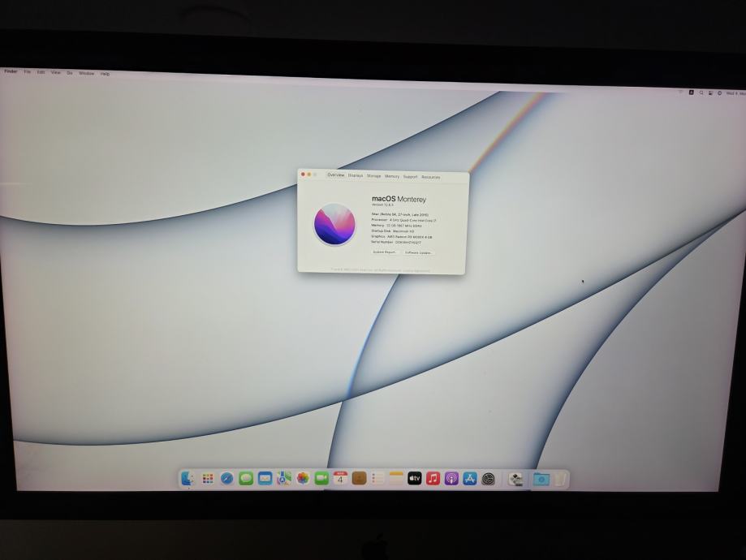Screen dimensions: 746x560
Task: Open Launchpad in the Dock
Action: [x=208, y=478]
